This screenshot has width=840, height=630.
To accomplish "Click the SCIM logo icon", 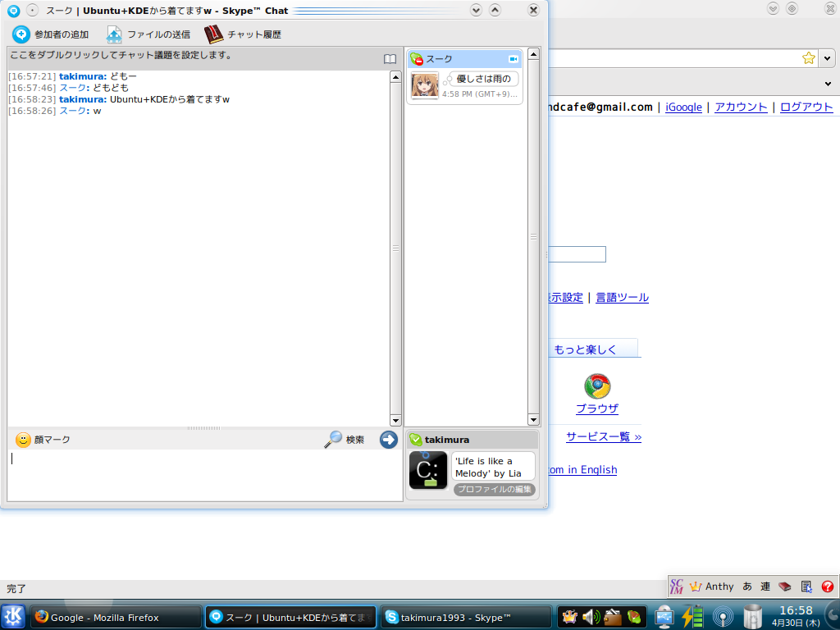I will pos(677,587).
